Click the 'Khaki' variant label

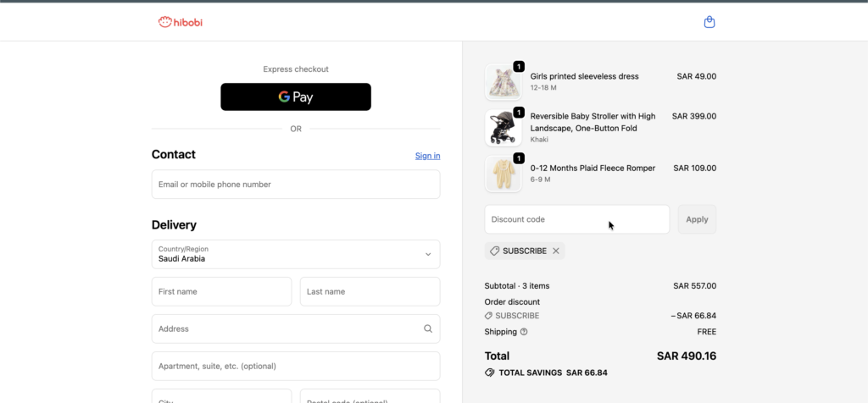tap(539, 140)
